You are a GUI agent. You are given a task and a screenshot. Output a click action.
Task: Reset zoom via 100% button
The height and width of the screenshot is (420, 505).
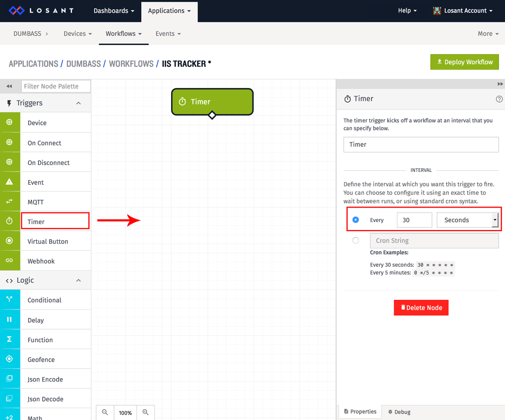[x=125, y=412]
